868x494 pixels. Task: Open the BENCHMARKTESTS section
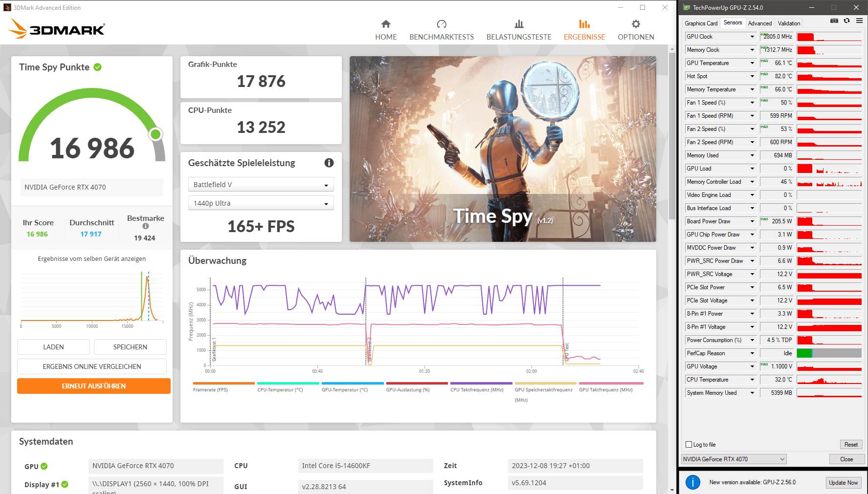442,30
